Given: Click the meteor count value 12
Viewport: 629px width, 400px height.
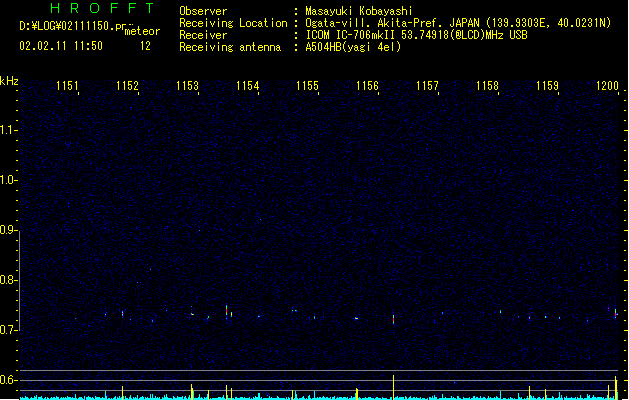Looking at the screenshot, I should pyautogui.click(x=145, y=46).
